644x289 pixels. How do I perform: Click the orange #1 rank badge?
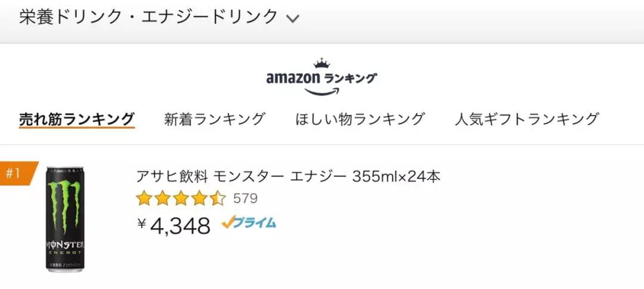(14, 173)
